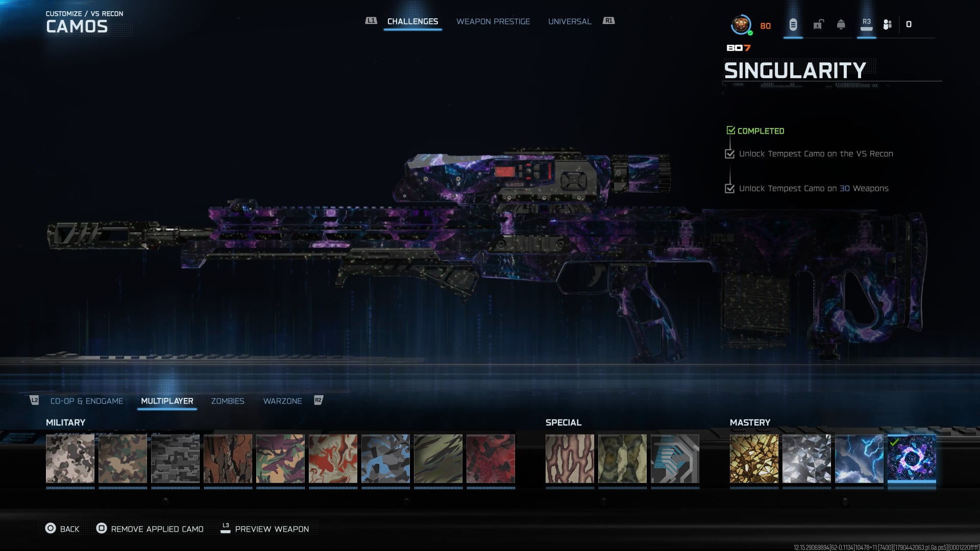Click the circle Back button icon
980x551 pixels.
click(50, 529)
